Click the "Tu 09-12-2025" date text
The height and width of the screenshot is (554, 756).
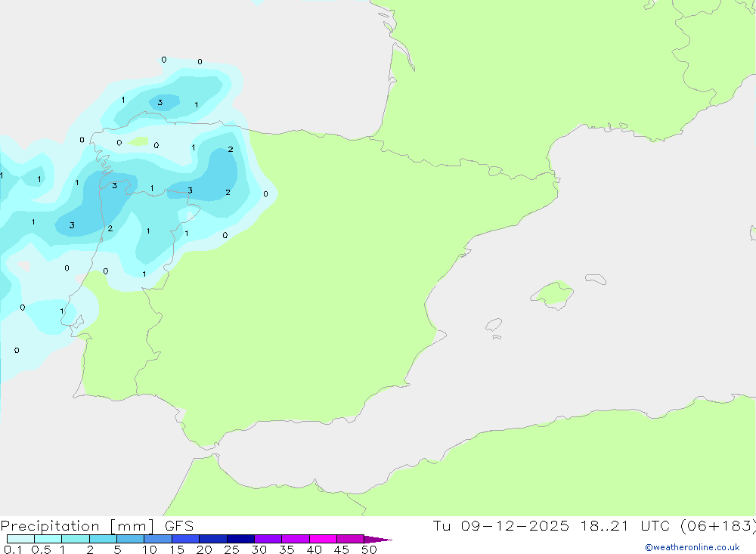tap(500, 525)
